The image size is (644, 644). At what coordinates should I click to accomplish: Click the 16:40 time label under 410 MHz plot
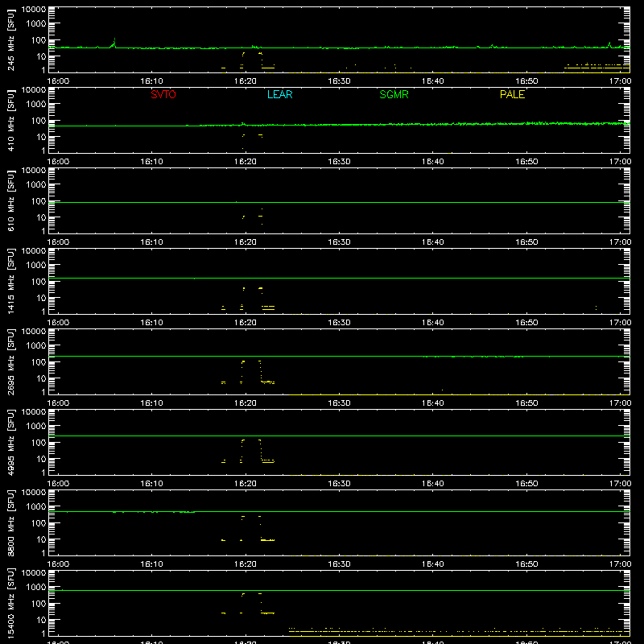click(x=433, y=162)
